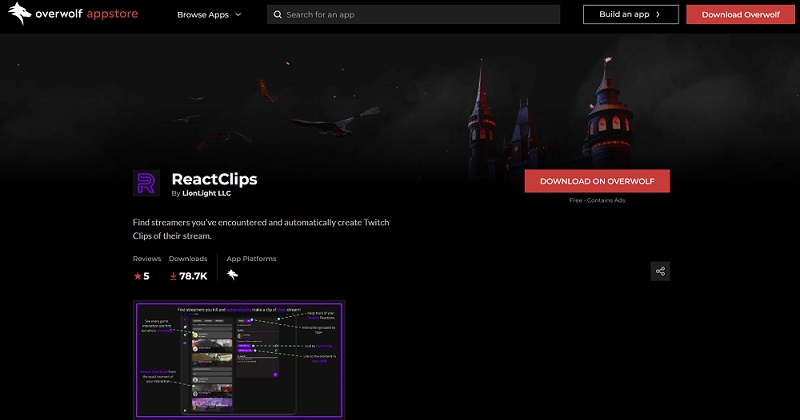Click the downloads arrow icon
The height and width of the screenshot is (420, 800).
point(173,276)
